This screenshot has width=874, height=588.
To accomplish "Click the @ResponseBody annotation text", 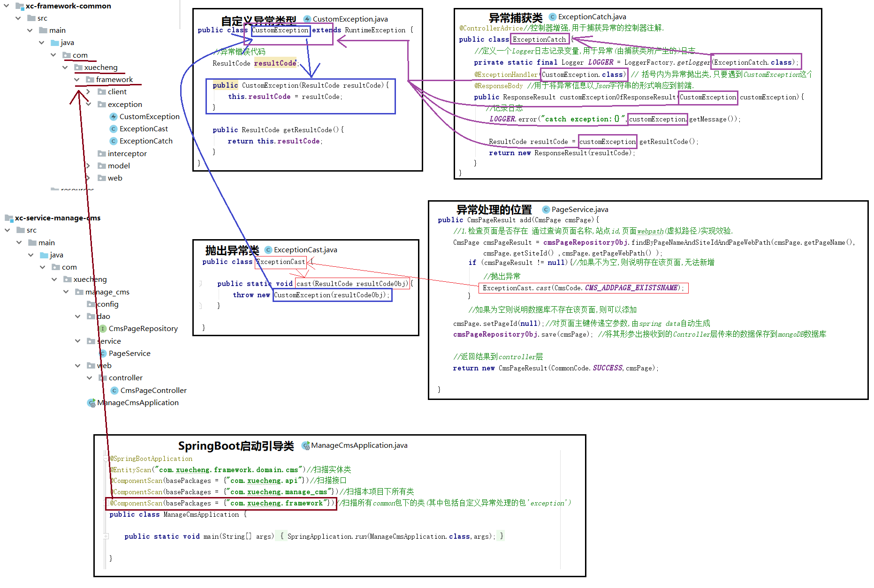I will [x=498, y=86].
